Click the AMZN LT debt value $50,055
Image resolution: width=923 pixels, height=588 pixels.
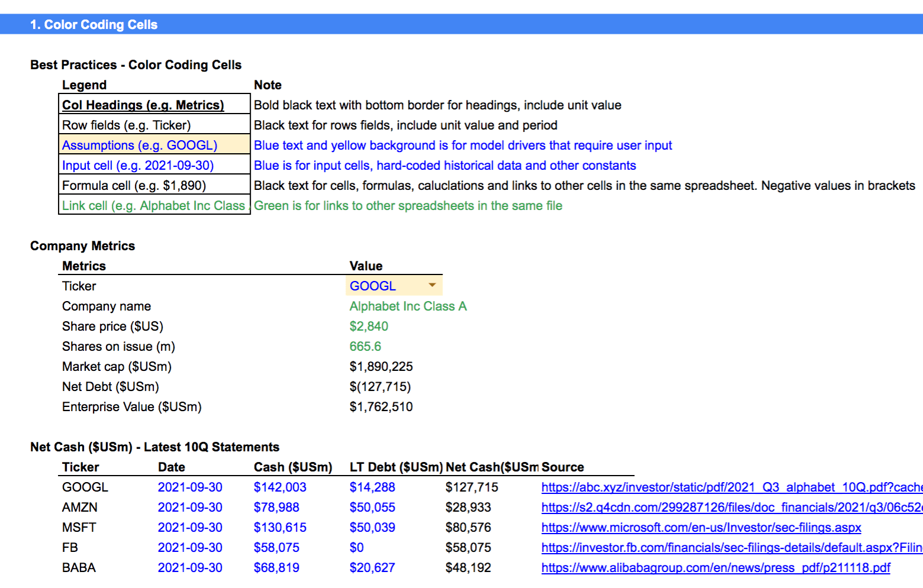[x=372, y=508]
